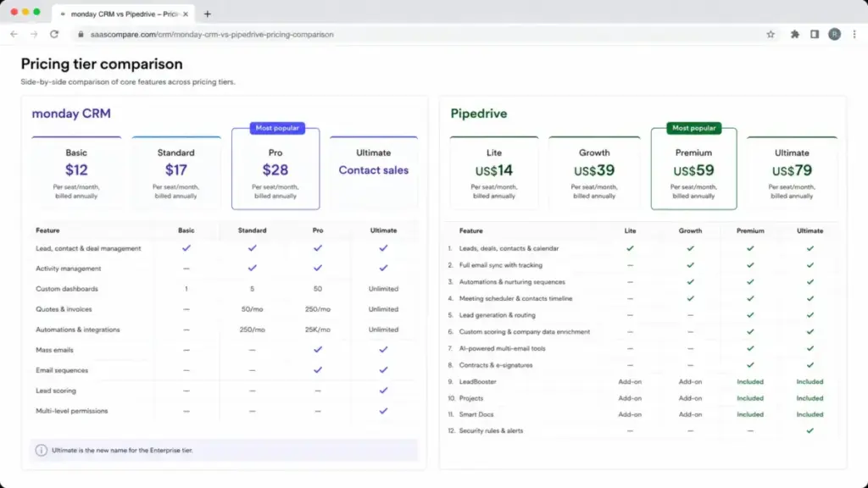Click the lock icon in address bar
The width and height of the screenshot is (868, 488).
[81, 34]
